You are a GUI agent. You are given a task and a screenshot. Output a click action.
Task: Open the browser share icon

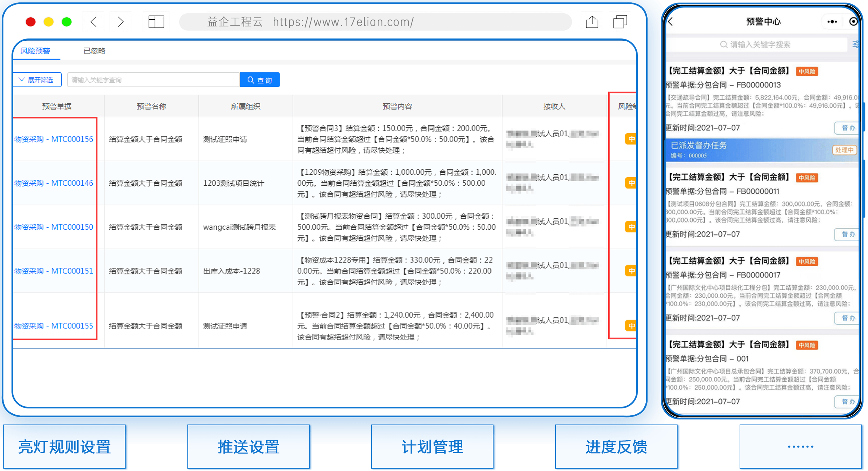pyautogui.click(x=592, y=22)
